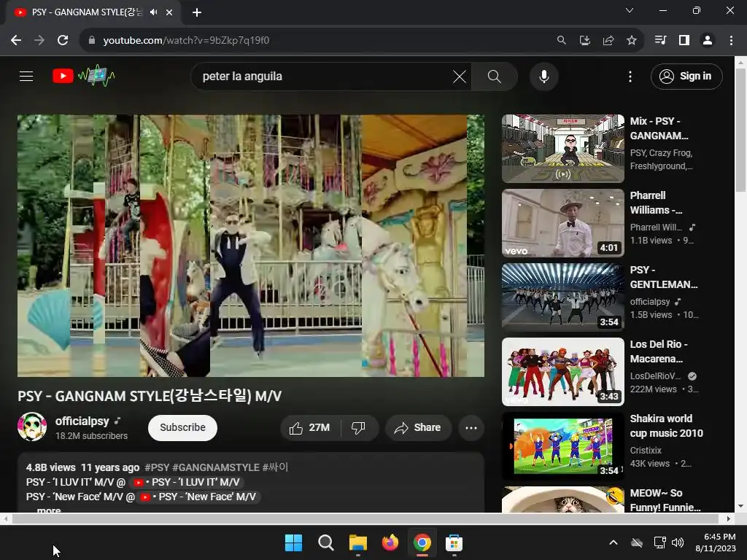Viewport: 747px width, 560px height.
Task: Select the PSY - GANGNAM STYLE tab
Action: pos(93,12)
